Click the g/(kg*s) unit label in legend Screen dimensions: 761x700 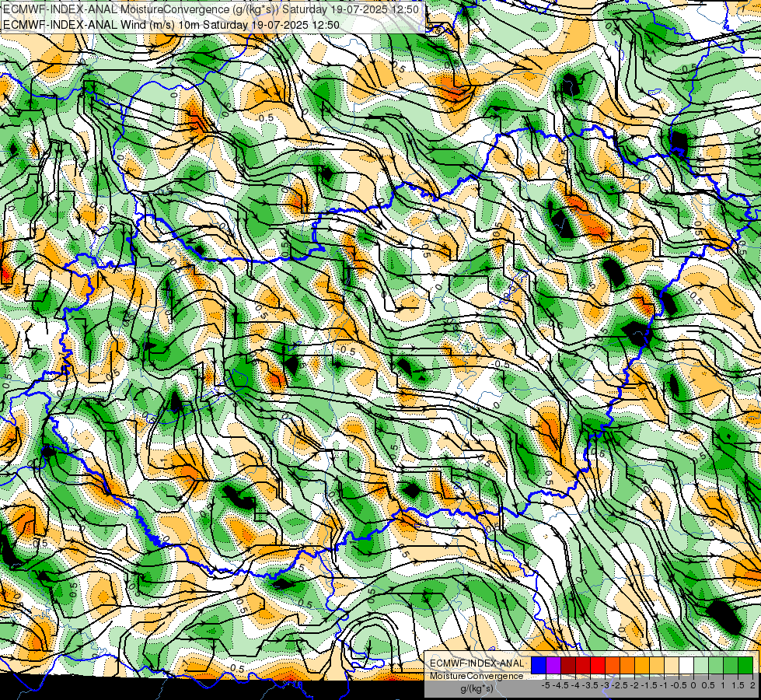point(477,689)
